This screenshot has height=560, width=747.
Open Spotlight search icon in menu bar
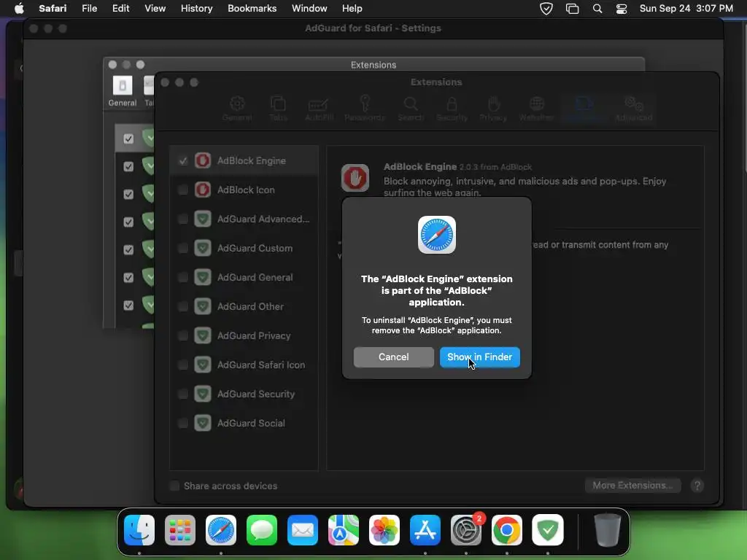(597, 9)
